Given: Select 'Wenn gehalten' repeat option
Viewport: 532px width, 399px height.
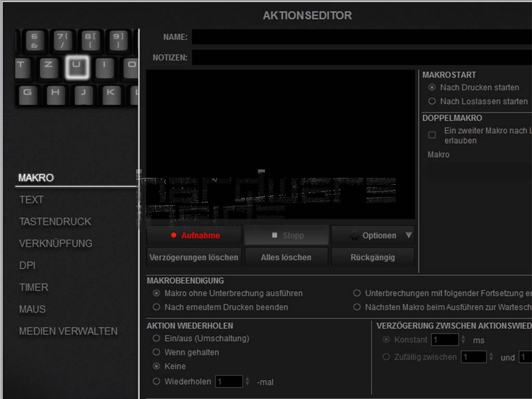Looking at the screenshot, I should coord(156,352).
